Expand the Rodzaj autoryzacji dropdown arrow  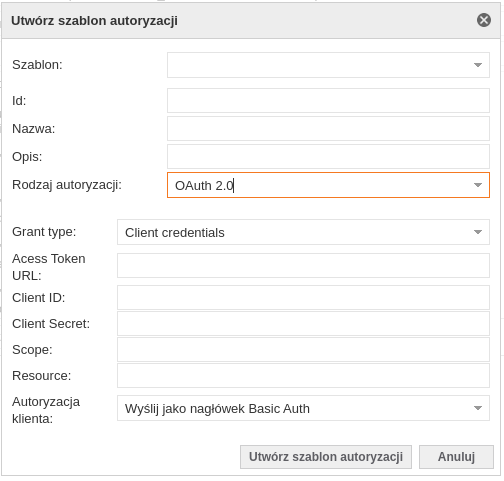pos(478,185)
